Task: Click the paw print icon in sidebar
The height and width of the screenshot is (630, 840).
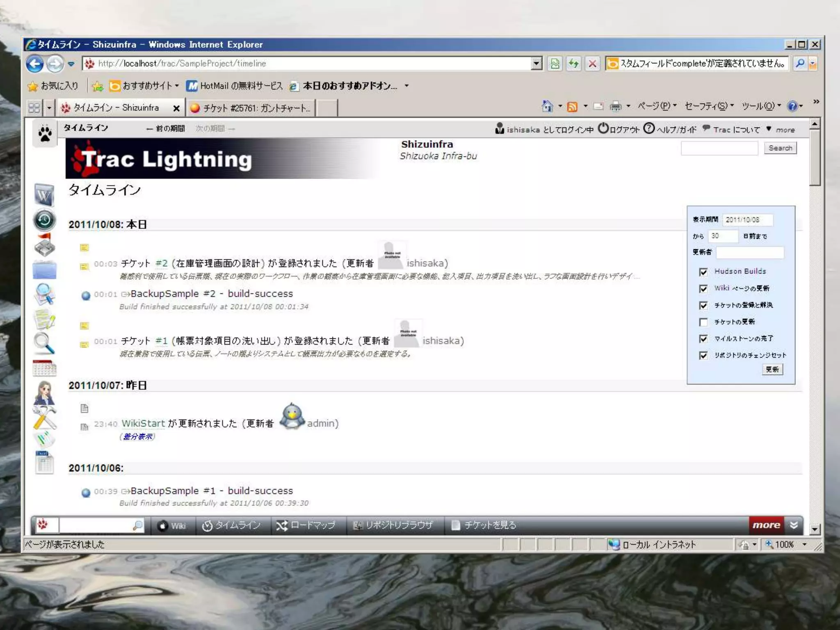Action: (45, 133)
